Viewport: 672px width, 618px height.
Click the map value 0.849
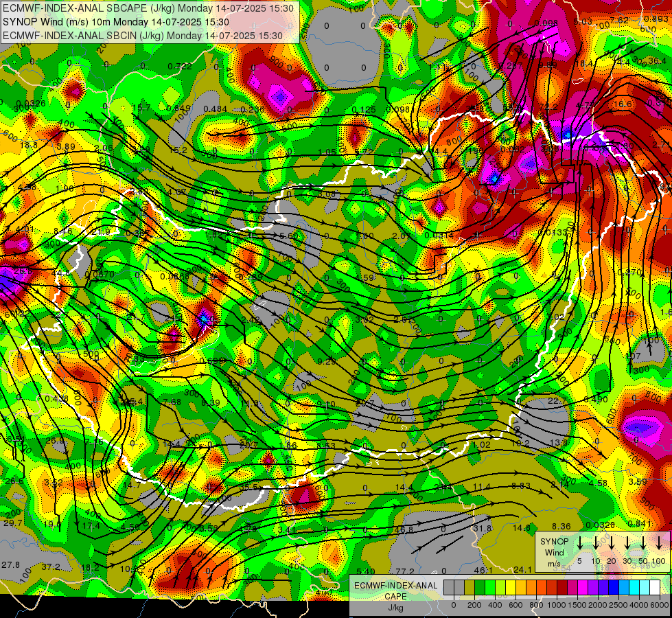pyautogui.click(x=178, y=108)
